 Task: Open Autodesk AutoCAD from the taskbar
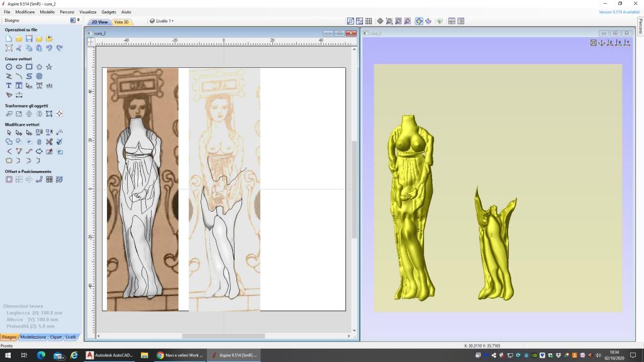(x=108, y=356)
